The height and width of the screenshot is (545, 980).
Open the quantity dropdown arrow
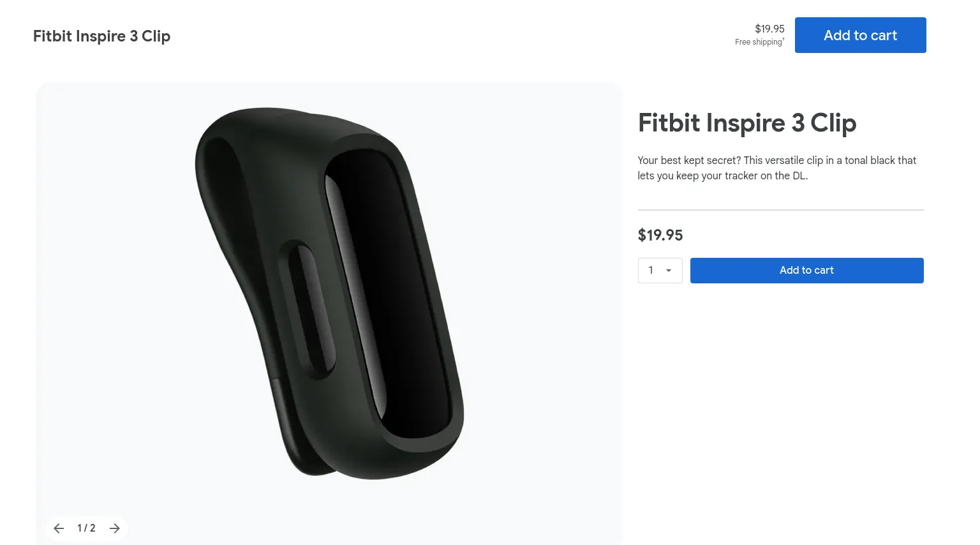pos(669,271)
